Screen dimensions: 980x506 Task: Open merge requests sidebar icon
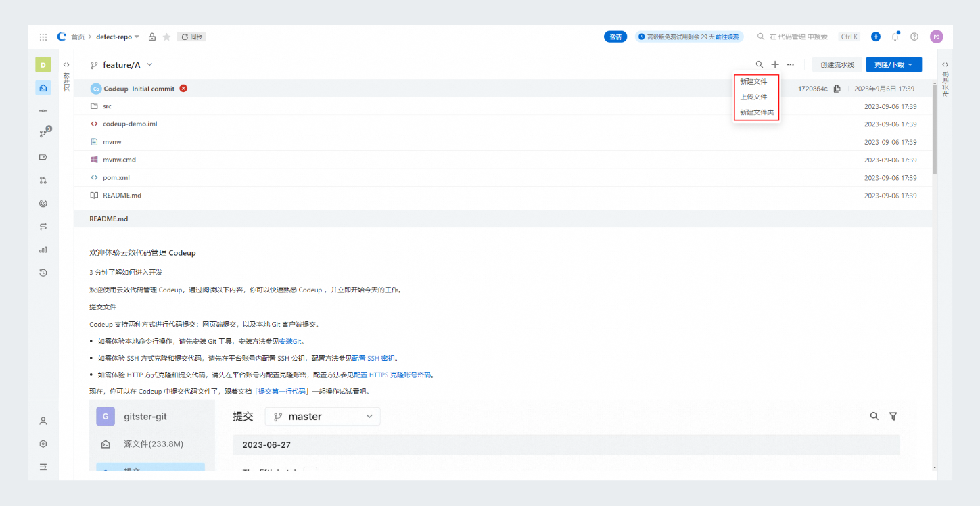tap(43, 180)
